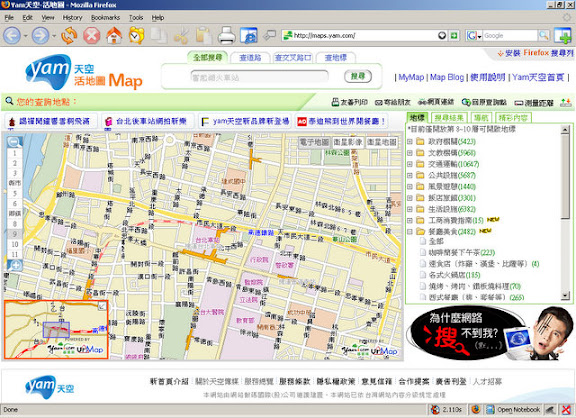Click the magnifier in the Google search box

[543, 36]
